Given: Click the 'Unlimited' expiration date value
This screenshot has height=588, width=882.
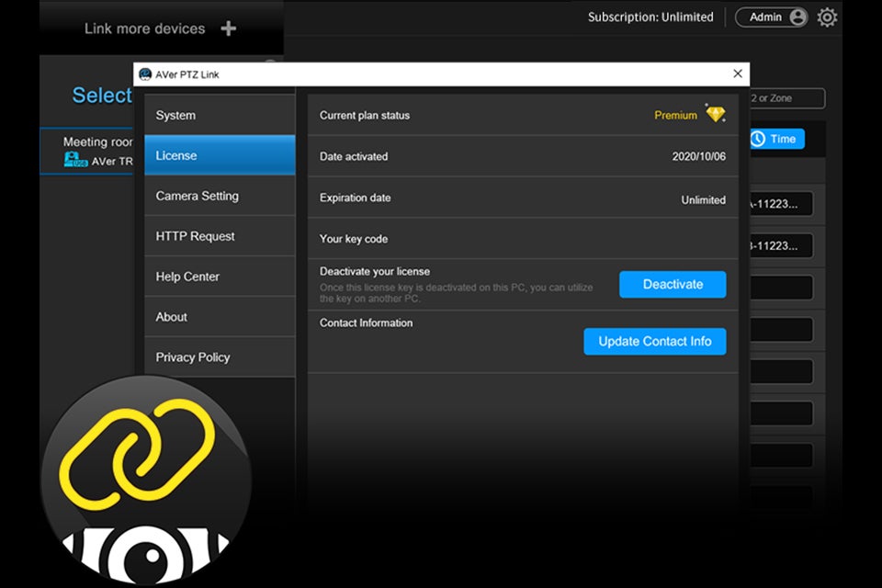Looking at the screenshot, I should click(703, 199).
